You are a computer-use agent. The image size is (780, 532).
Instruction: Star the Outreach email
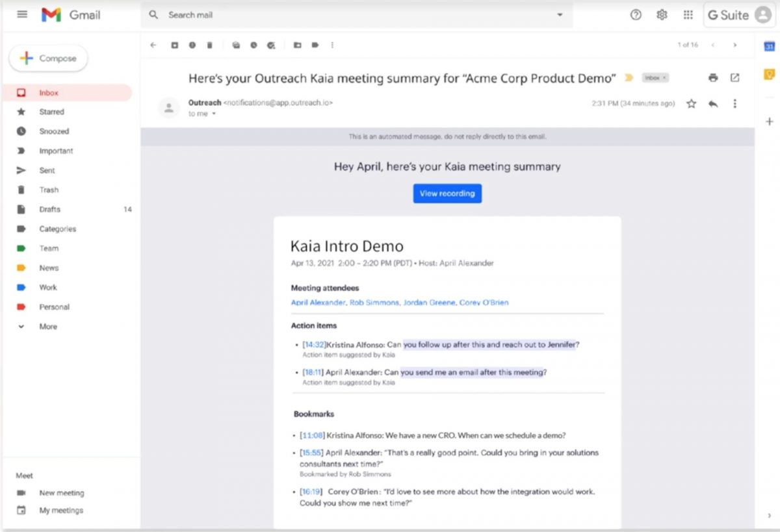point(691,103)
